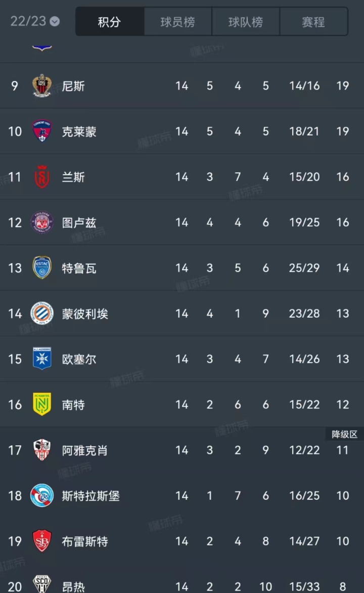Image resolution: width=364 pixels, height=593 pixels.
Task: Tap the Strasbourg (斯特拉斯堡) club crest
Action: click(x=42, y=495)
